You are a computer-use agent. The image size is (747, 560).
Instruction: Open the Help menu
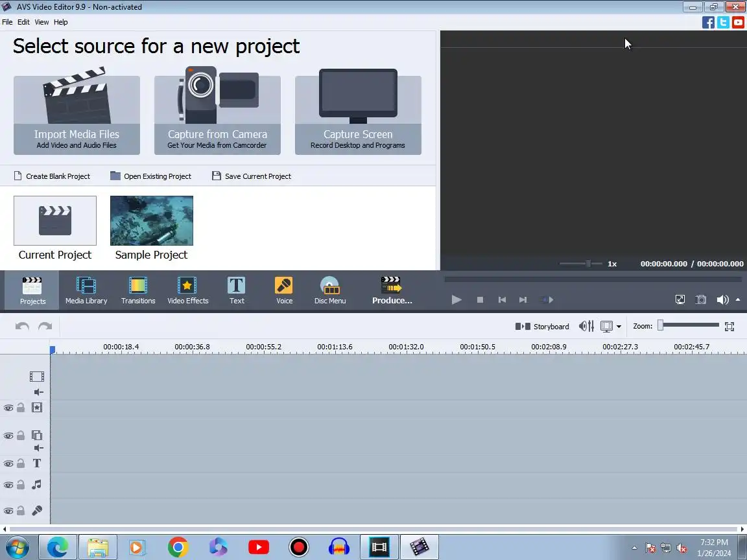[60, 22]
